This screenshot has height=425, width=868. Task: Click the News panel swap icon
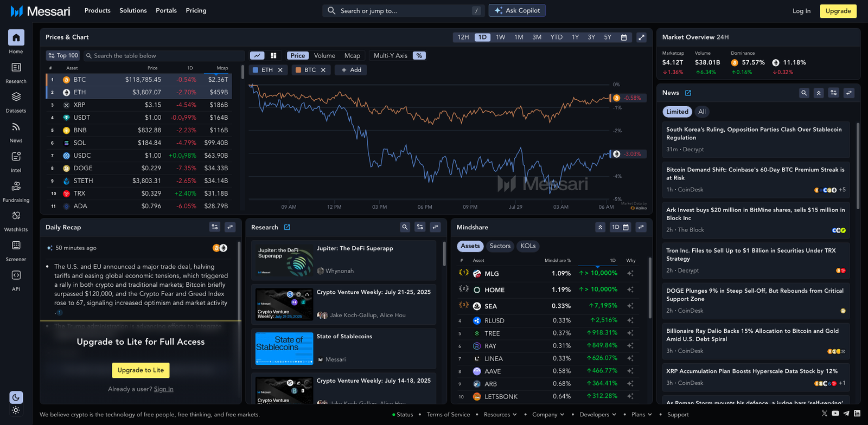click(849, 93)
